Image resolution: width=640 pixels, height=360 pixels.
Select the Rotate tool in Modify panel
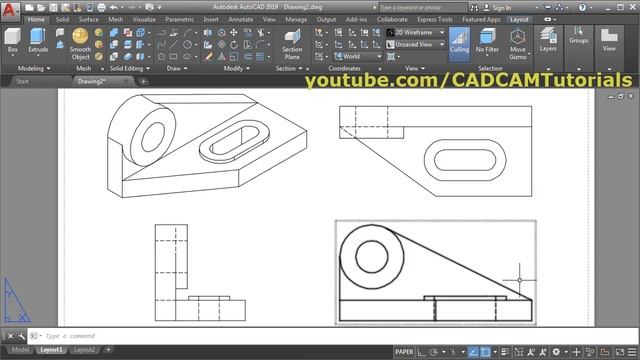[234, 44]
